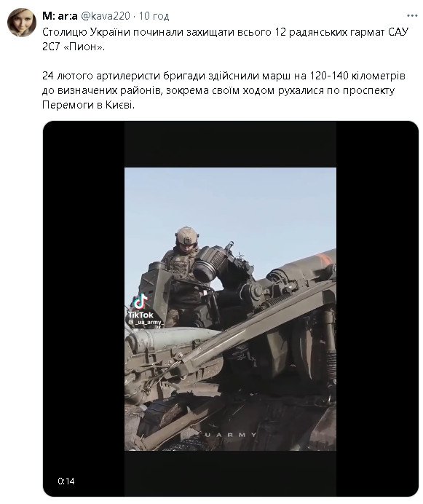Open the three-dot more options menu
This screenshot has height=504, width=423.
[x=412, y=16]
